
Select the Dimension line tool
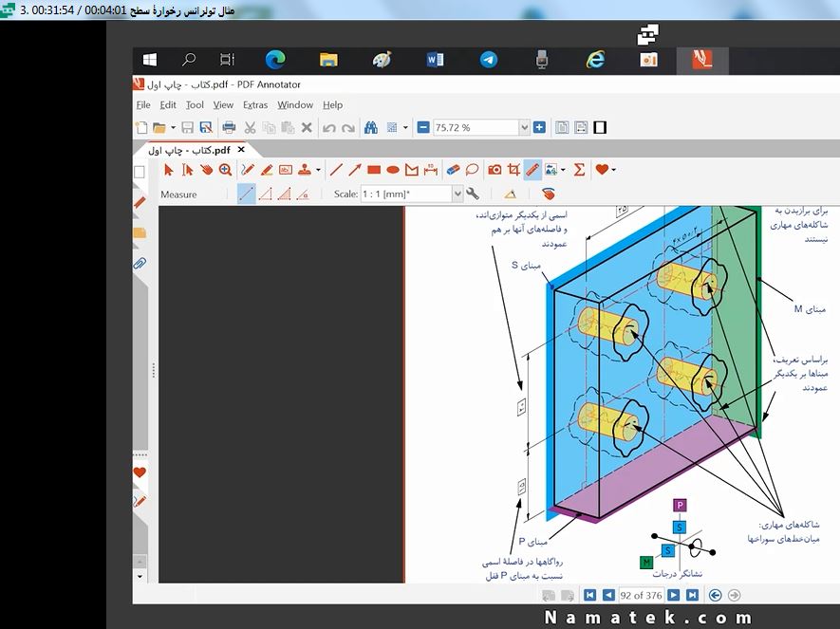pyautogui.click(x=431, y=170)
